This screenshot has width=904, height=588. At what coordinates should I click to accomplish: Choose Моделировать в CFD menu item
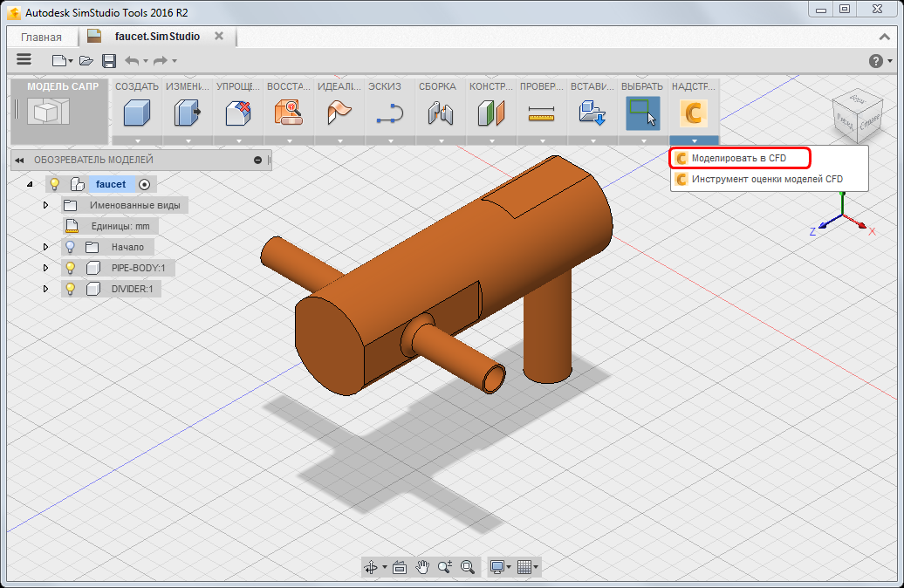(x=740, y=158)
